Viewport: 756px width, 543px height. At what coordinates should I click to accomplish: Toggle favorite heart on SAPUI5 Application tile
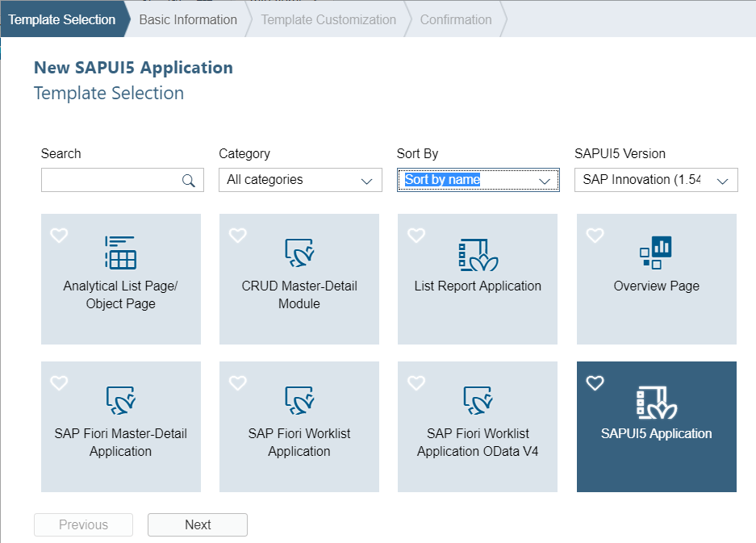pyautogui.click(x=595, y=383)
